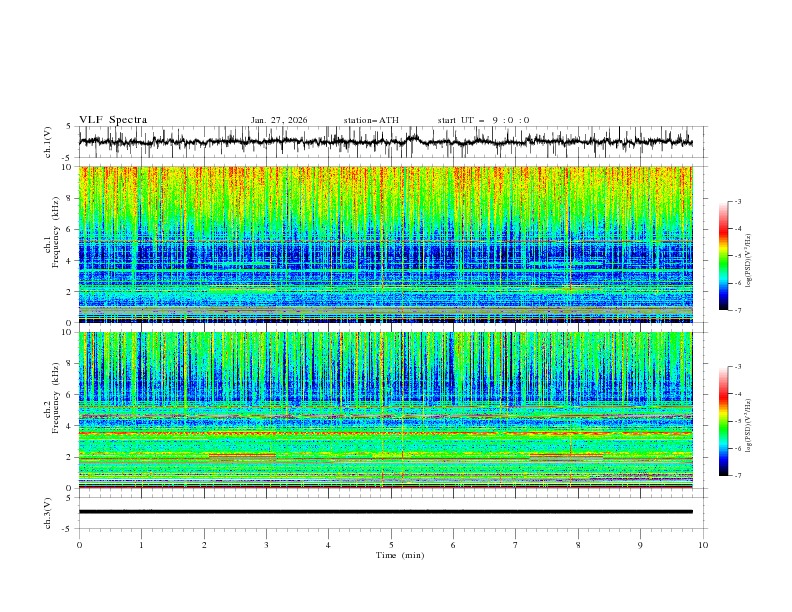Click the '-7' label on ch.2 colorbar
792x612 pixels.
click(737, 476)
